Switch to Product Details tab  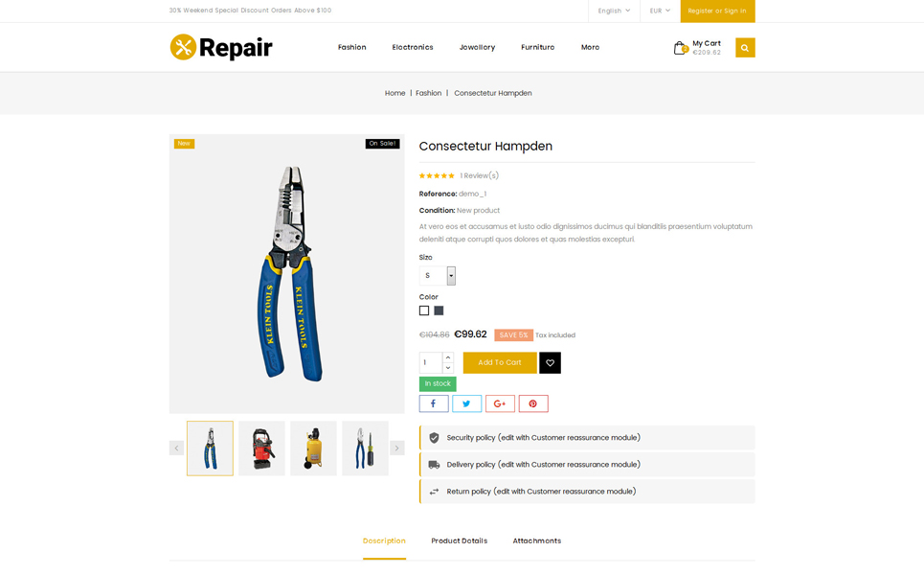[x=459, y=540]
